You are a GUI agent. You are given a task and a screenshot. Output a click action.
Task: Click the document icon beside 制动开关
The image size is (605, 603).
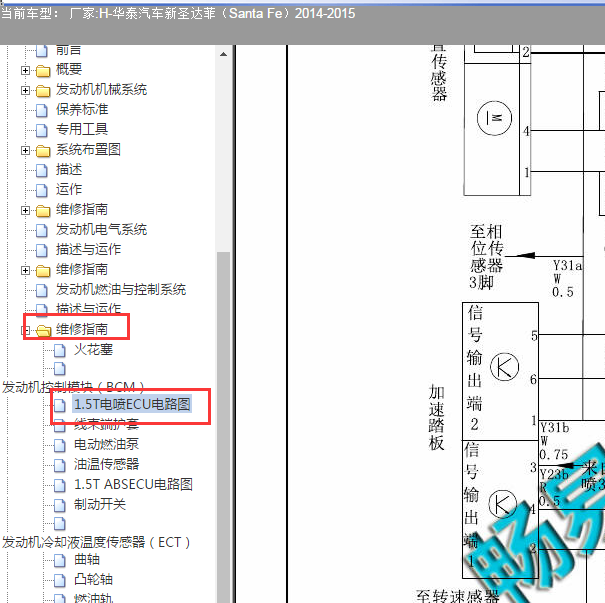click(59, 505)
